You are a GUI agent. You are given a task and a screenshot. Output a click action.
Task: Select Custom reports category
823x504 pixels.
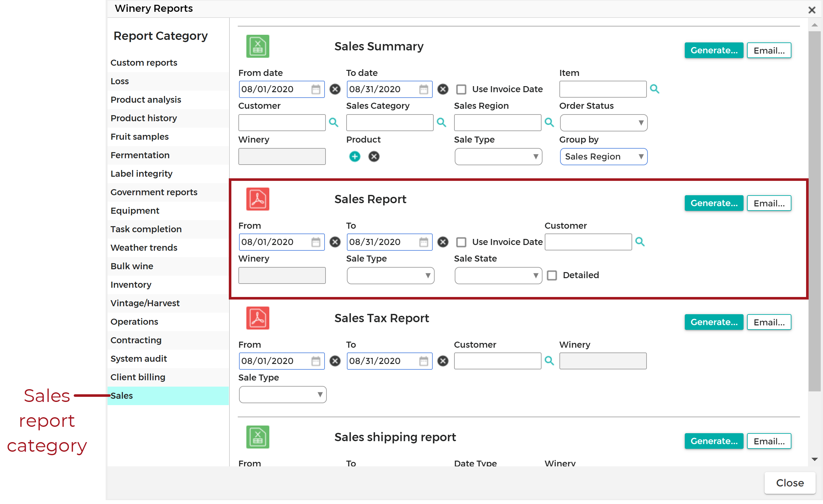point(168,63)
